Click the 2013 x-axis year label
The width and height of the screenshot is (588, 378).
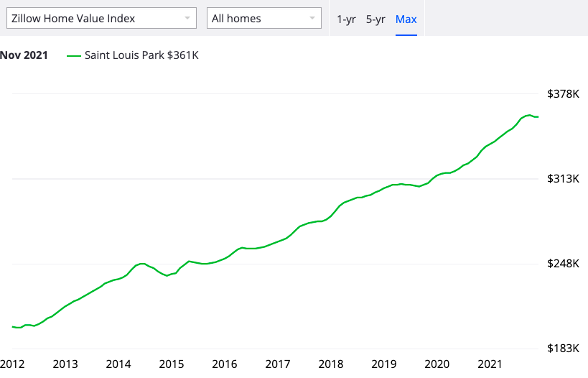click(65, 364)
